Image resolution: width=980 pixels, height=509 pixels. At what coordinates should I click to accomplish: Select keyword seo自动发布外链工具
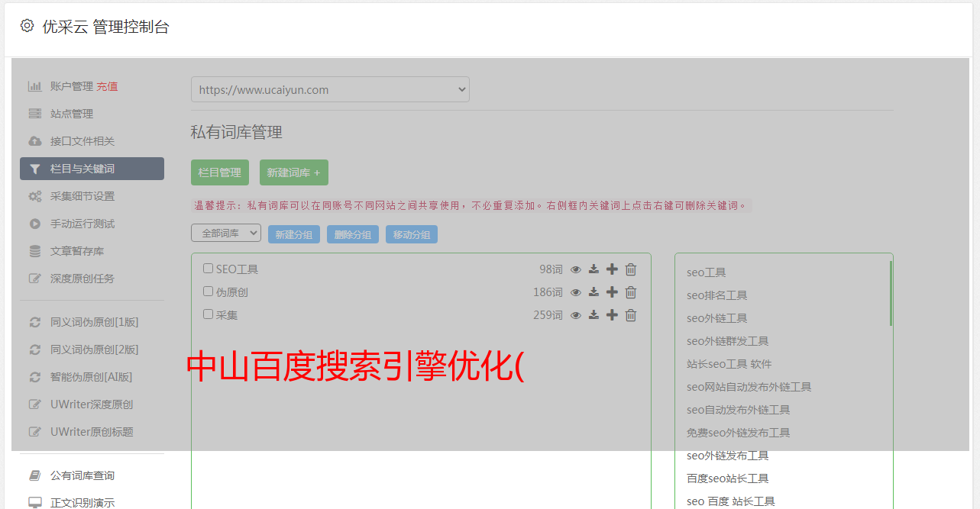point(739,410)
